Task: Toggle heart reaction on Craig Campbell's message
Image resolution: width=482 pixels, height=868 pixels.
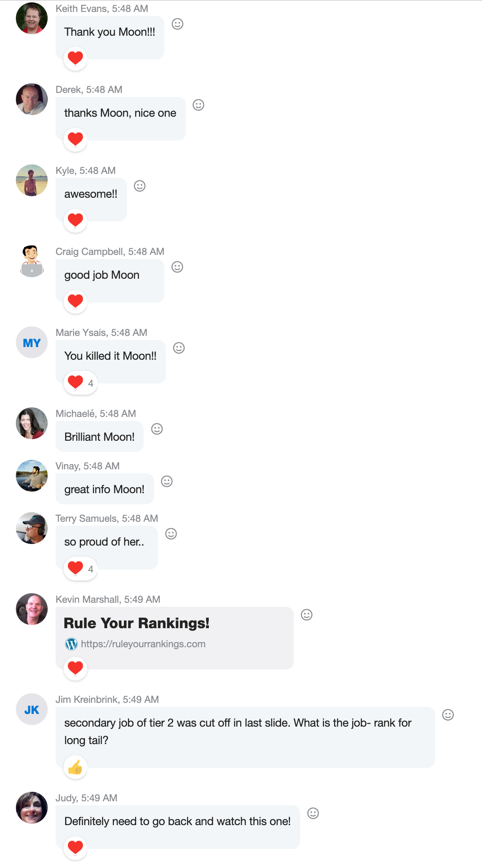Action: pyautogui.click(x=75, y=302)
